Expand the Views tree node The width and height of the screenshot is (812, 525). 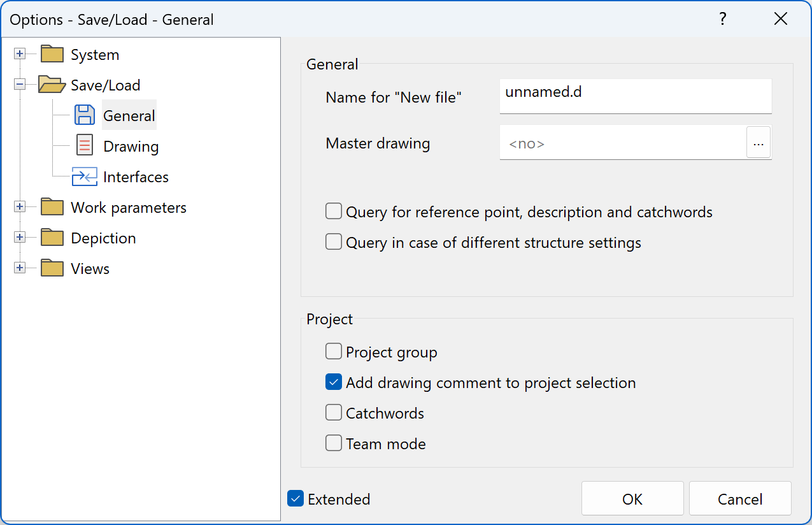tap(20, 268)
